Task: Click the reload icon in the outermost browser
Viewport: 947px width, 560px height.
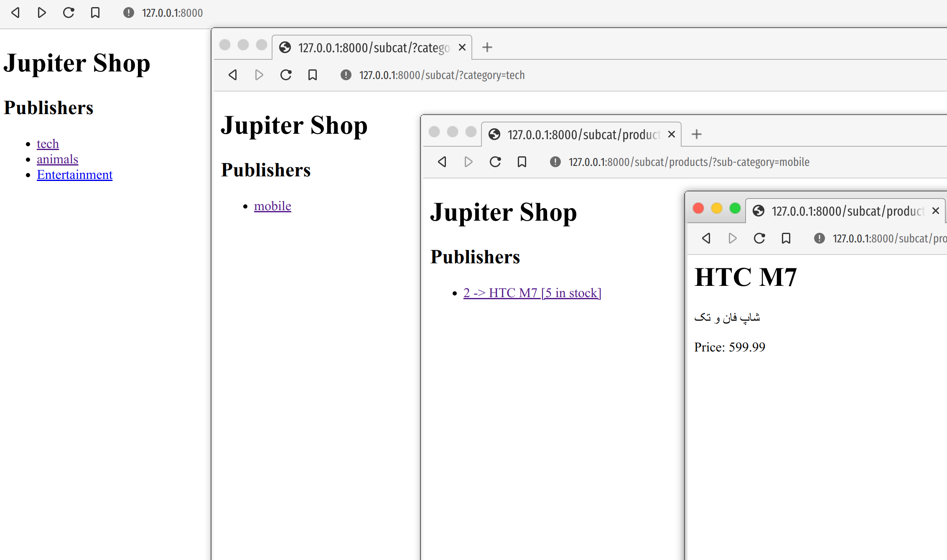Action: click(69, 13)
